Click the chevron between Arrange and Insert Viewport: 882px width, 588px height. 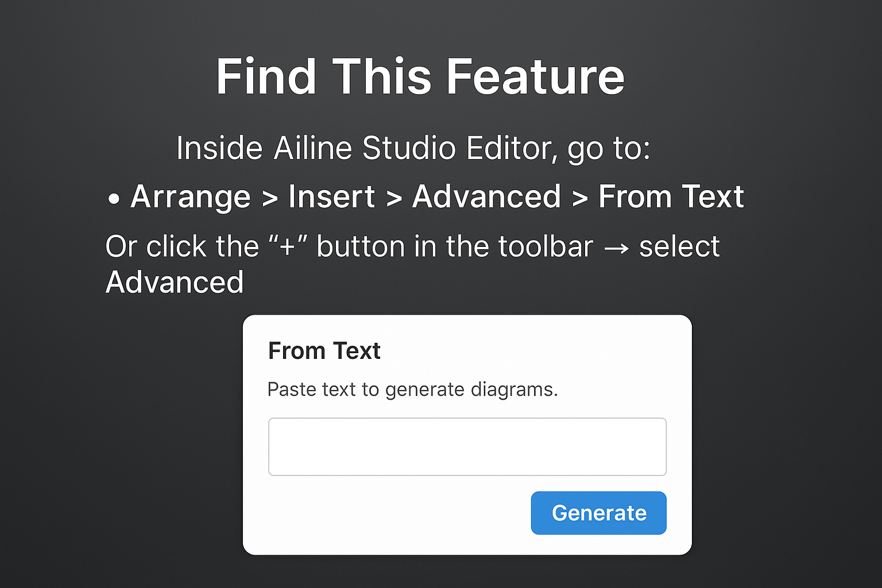[x=269, y=199]
